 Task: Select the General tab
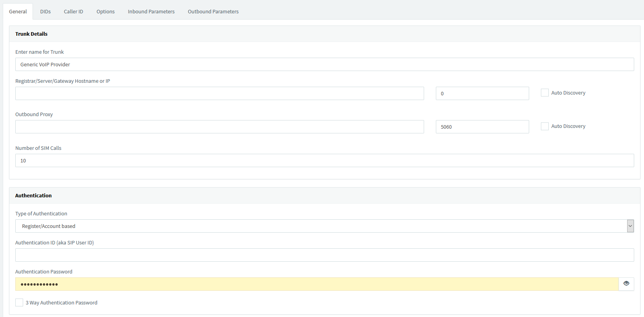[18, 11]
